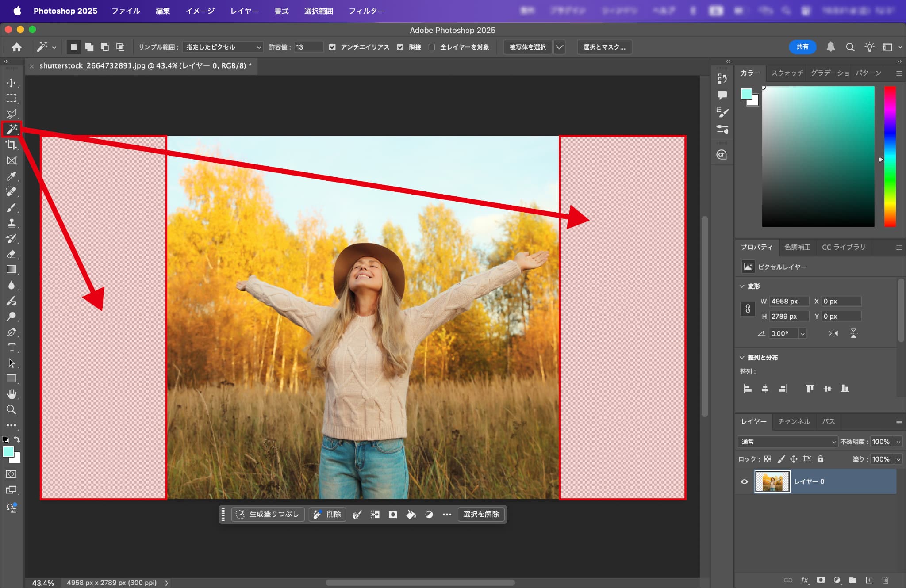Select the Eraser tool
Viewport: 906px width, 588px height.
[12, 254]
